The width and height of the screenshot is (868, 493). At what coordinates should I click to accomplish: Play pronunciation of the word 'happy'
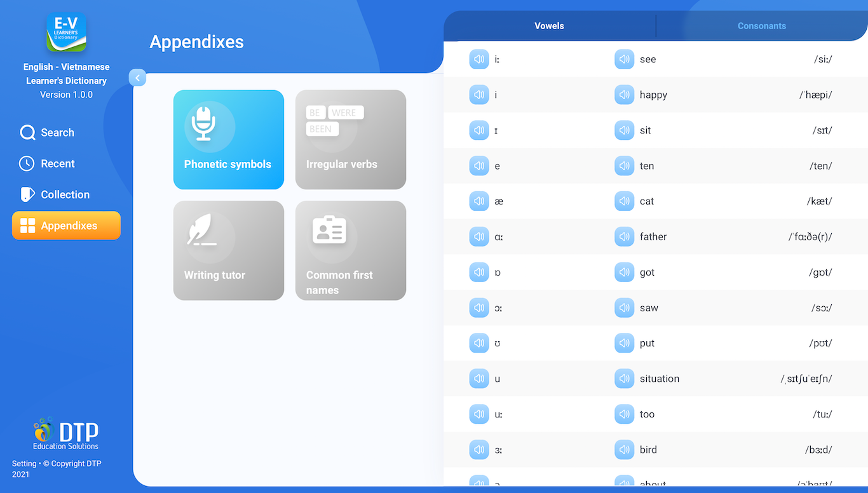pyautogui.click(x=625, y=95)
